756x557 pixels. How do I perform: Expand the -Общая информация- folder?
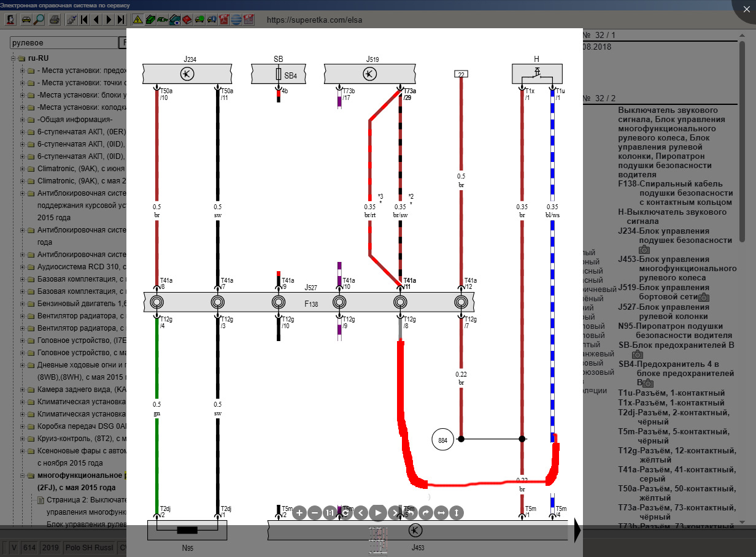[x=23, y=120]
